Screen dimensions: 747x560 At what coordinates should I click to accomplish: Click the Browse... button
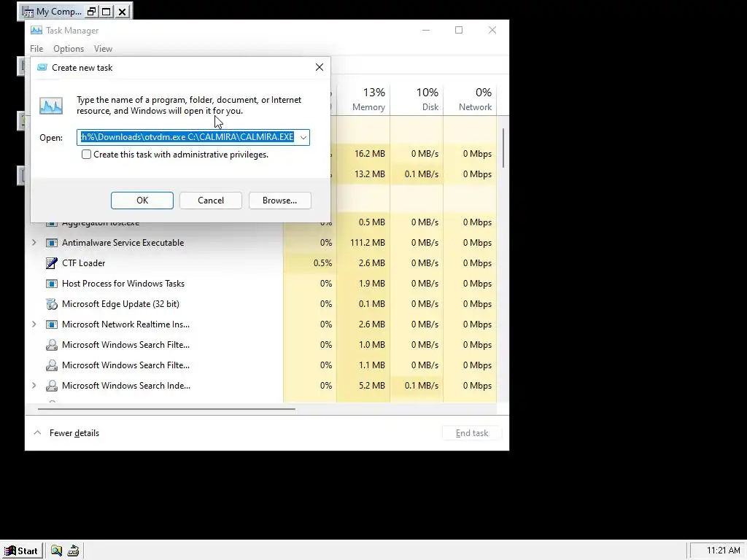point(279,201)
